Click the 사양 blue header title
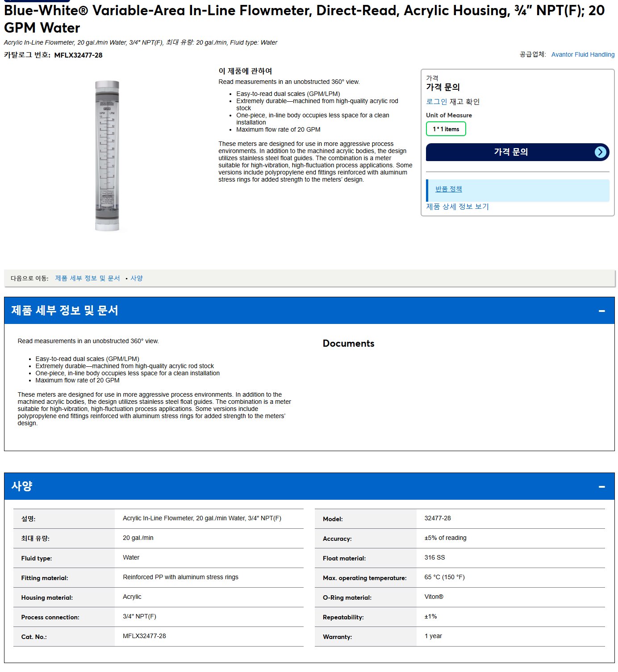The width and height of the screenshot is (618, 672). tap(22, 486)
